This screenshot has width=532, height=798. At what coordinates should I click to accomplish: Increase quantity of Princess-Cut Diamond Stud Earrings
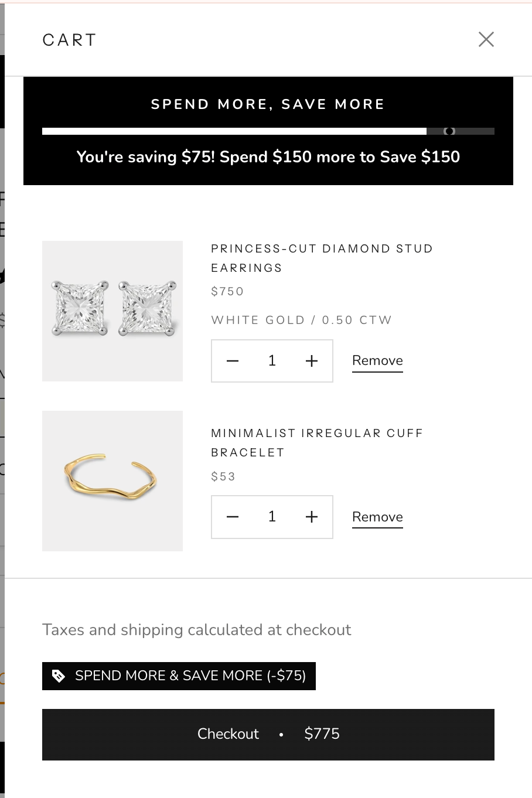(x=312, y=361)
